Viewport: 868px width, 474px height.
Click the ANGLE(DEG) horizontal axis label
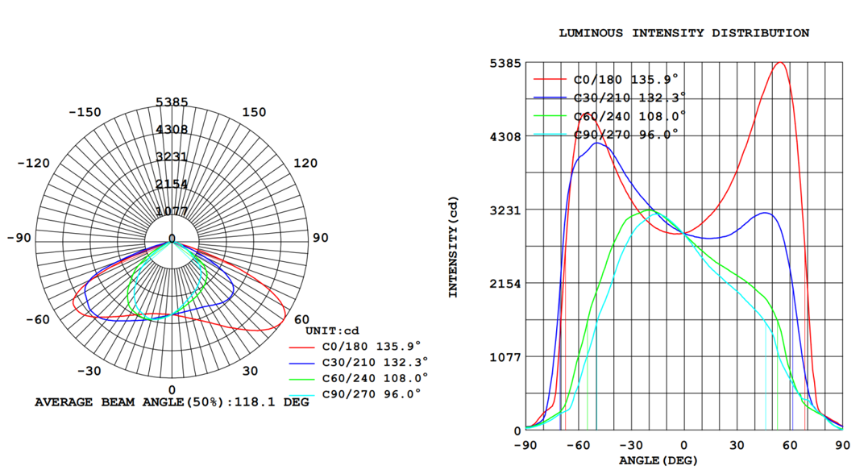657,461
